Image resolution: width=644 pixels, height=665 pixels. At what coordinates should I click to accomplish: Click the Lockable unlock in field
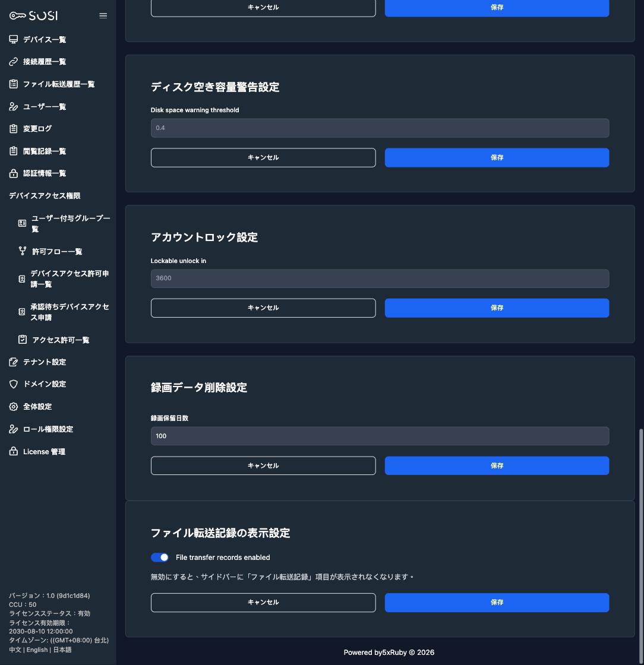[x=380, y=278]
